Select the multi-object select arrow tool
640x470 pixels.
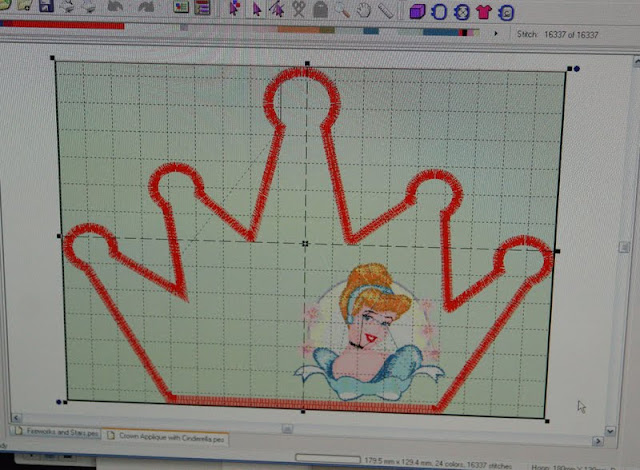pos(234,9)
